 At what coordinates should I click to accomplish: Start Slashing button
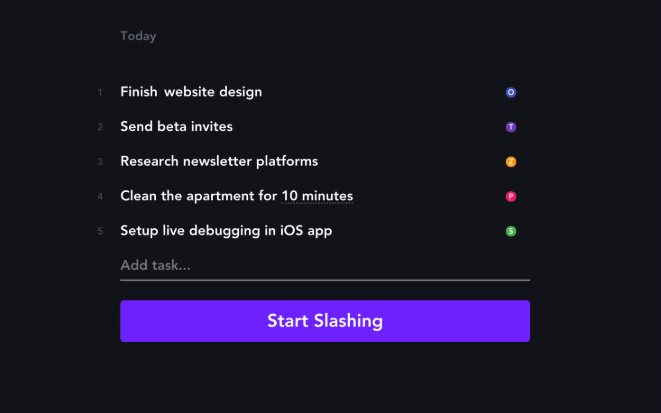pos(325,321)
